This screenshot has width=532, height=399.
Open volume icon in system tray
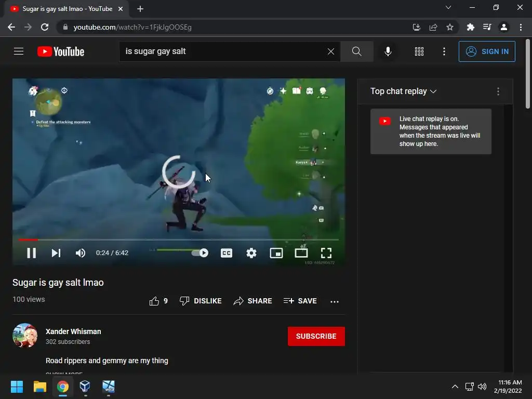pyautogui.click(x=482, y=387)
